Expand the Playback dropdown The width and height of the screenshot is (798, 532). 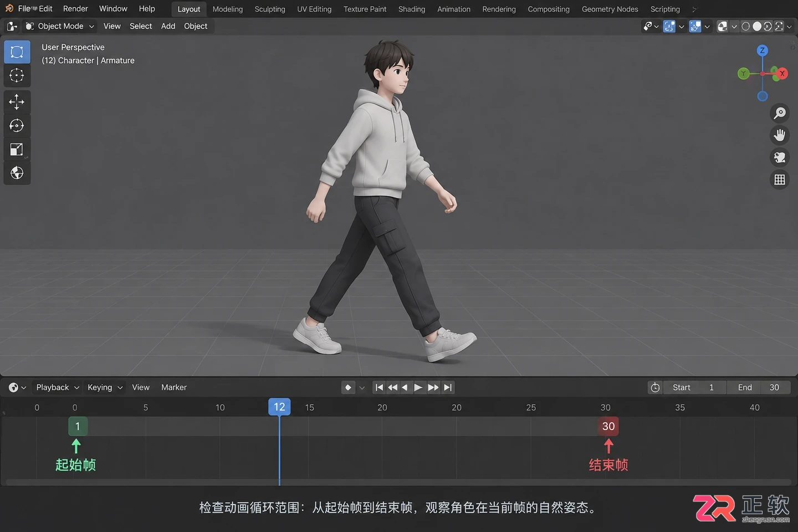click(58, 387)
